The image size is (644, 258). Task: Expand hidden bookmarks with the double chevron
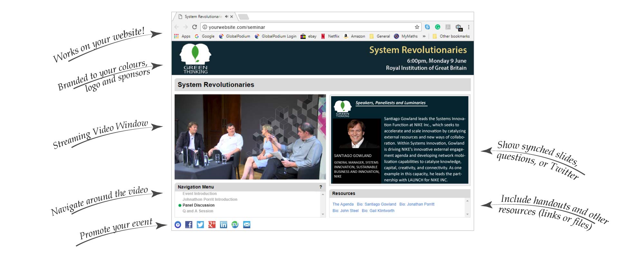pos(424,36)
